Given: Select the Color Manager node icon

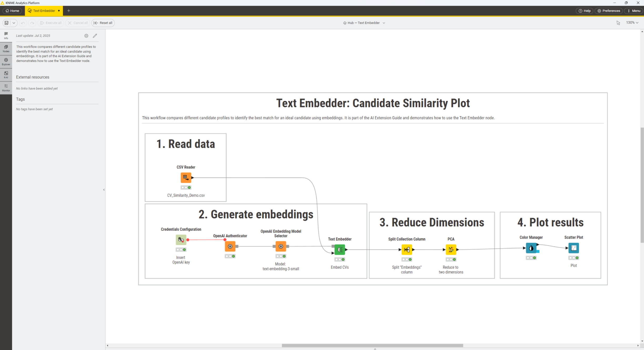Looking at the screenshot, I should pos(531,248).
